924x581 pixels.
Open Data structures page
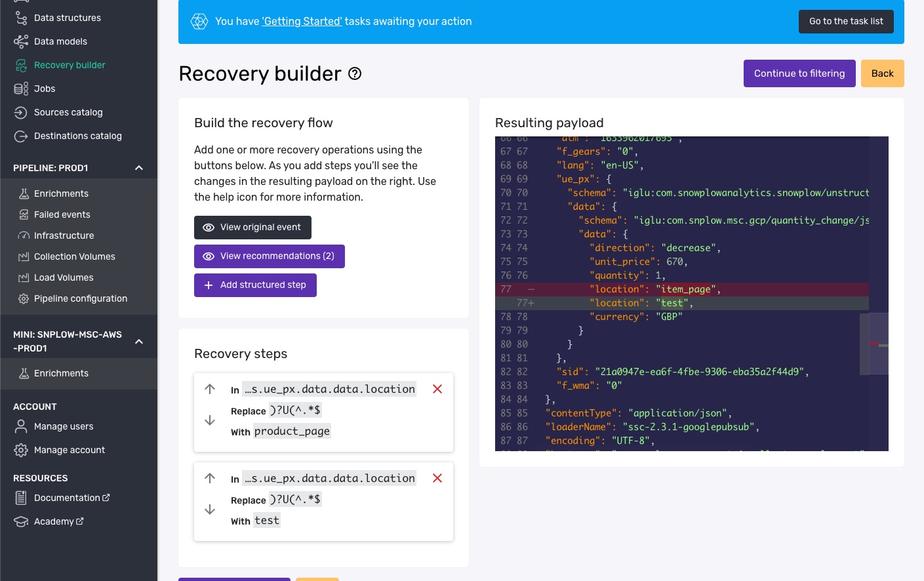point(68,18)
